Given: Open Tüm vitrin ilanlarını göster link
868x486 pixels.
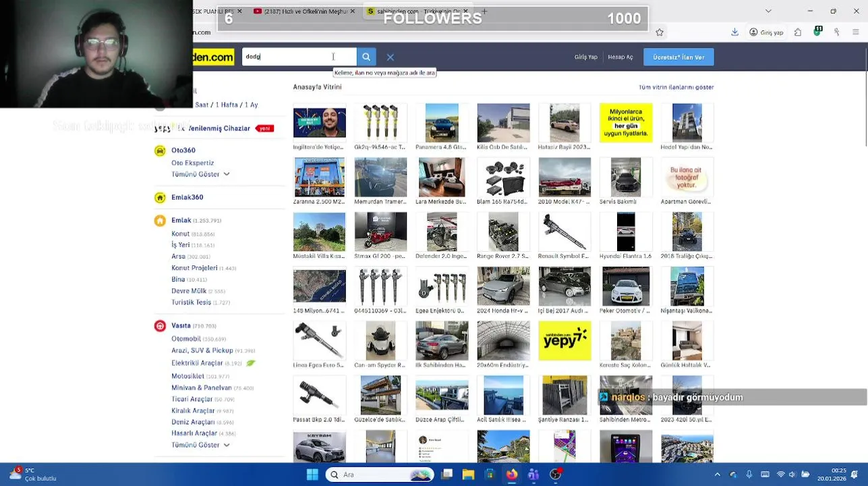Looking at the screenshot, I should tap(676, 87).
